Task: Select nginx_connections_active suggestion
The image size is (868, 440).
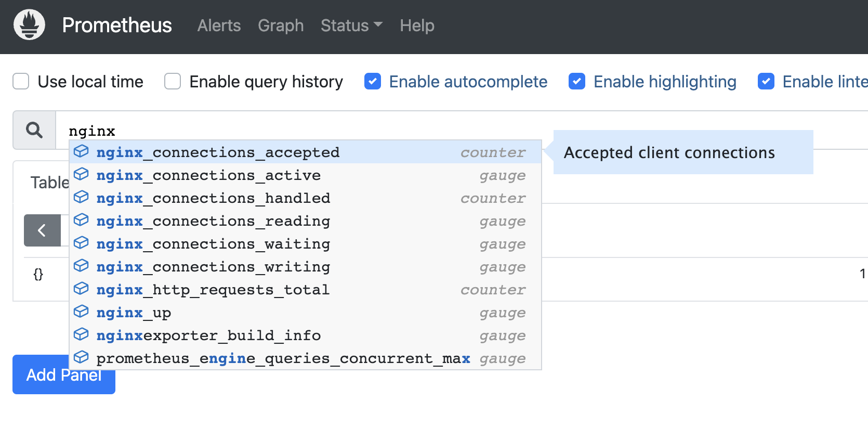Action: pos(306,175)
